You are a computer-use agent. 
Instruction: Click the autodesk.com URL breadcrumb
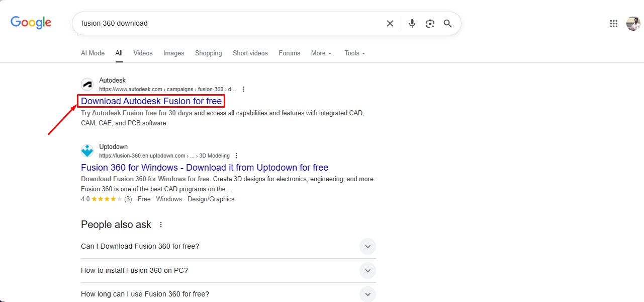[167, 90]
